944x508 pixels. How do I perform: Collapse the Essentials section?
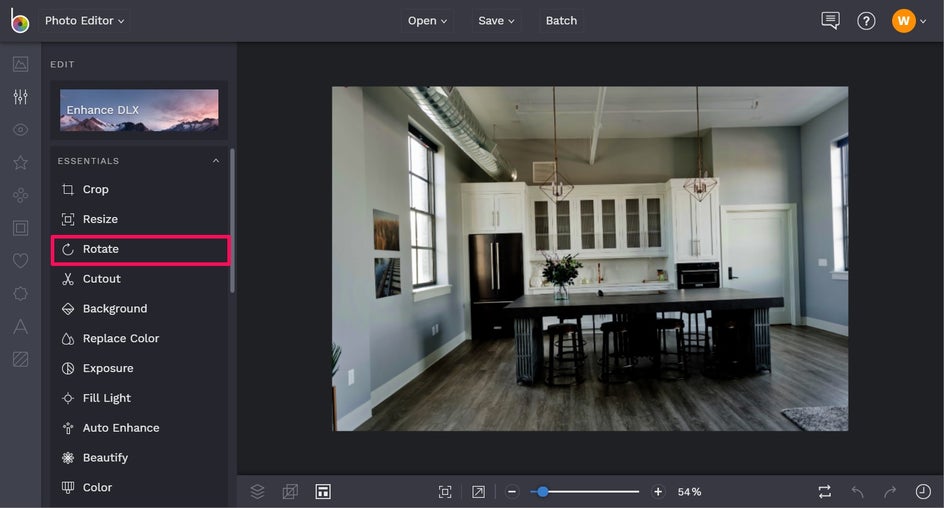216,161
